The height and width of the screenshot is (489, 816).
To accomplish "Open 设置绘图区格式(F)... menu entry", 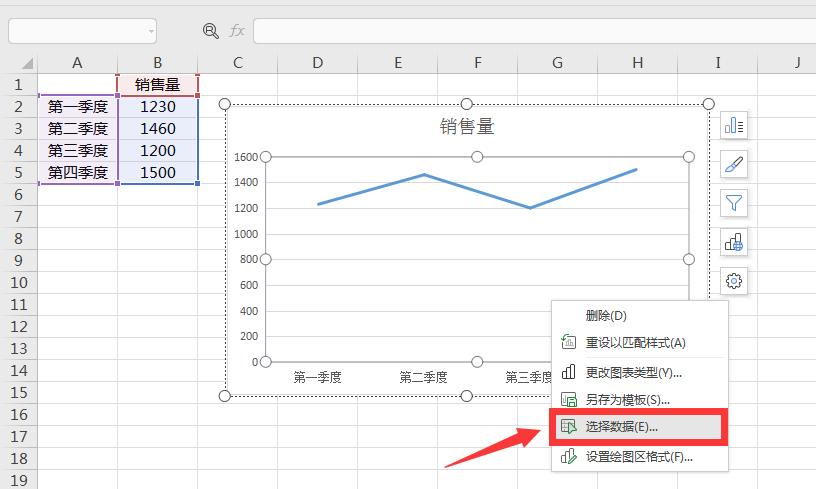I will [639, 457].
